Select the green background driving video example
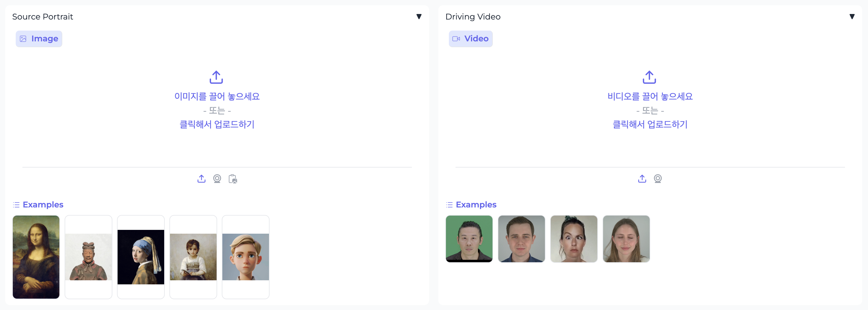 click(x=469, y=239)
